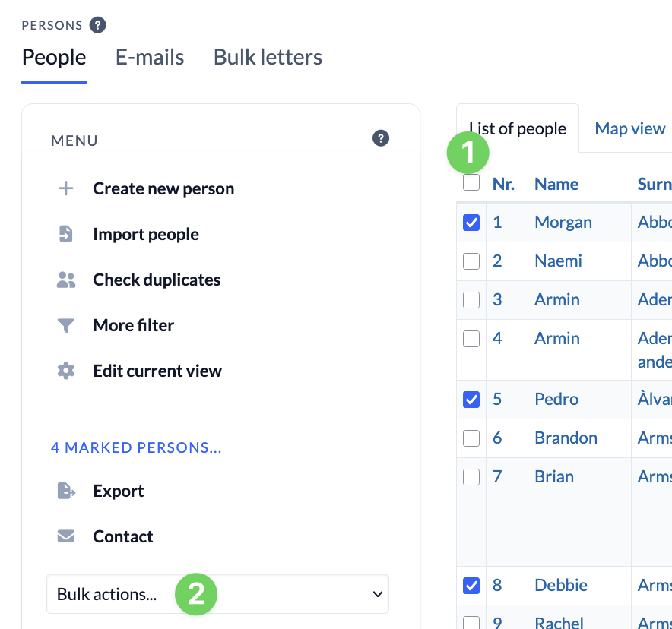
Task: Click Contact for marked persons
Action: [x=122, y=536]
